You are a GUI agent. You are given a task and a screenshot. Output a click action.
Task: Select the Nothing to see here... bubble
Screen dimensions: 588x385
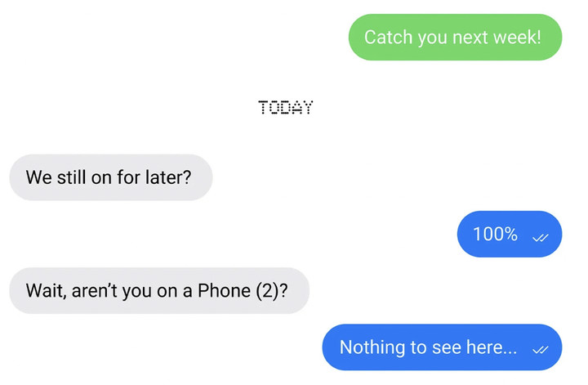(442, 347)
